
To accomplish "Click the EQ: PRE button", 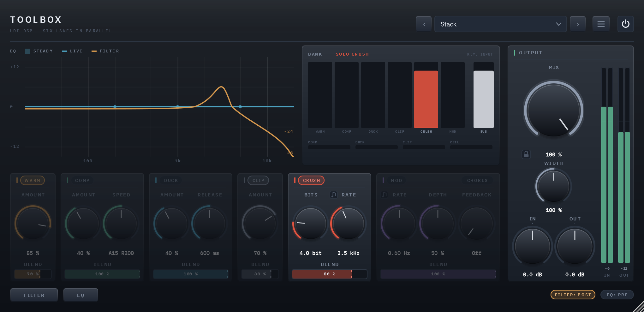I will (x=617, y=295).
